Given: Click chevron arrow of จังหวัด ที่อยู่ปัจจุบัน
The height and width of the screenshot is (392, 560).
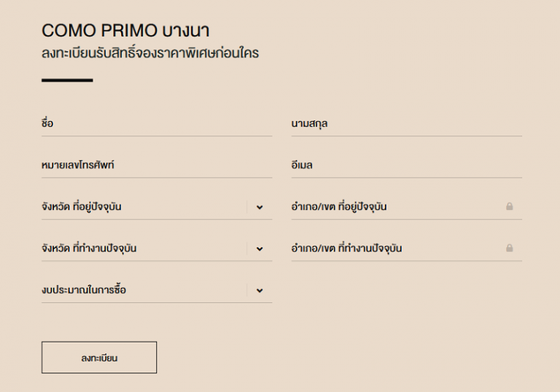Looking at the screenshot, I should [x=260, y=207].
